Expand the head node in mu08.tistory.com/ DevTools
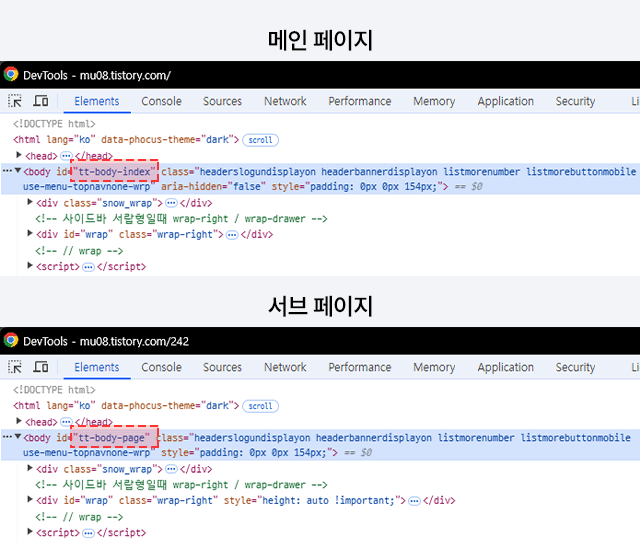Viewport: 640px width, 542px height. tap(18, 155)
